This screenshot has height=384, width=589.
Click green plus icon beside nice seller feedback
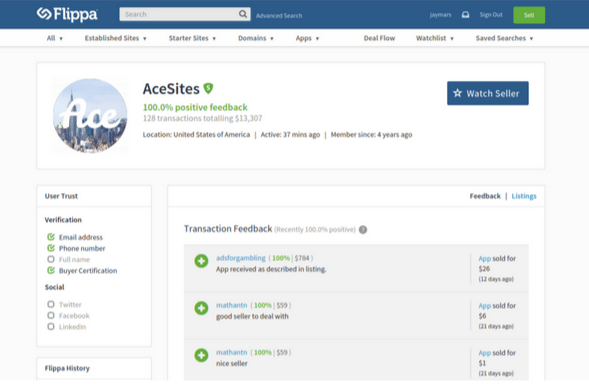click(x=201, y=355)
